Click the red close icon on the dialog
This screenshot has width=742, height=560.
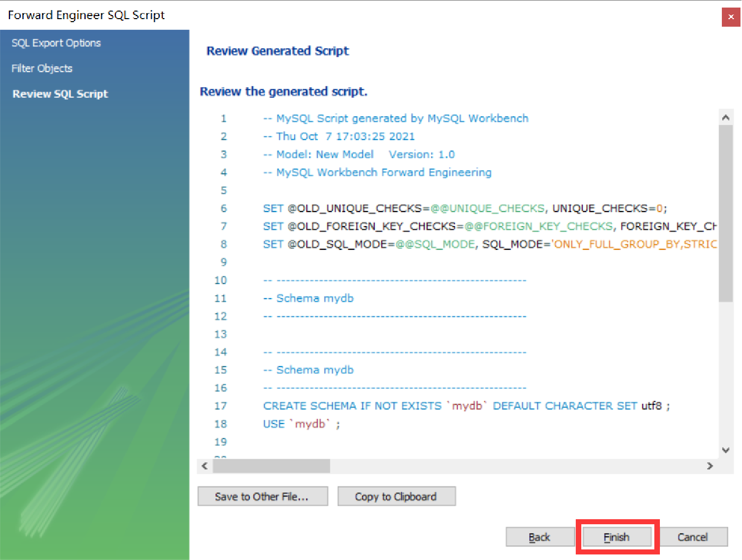pyautogui.click(x=731, y=17)
